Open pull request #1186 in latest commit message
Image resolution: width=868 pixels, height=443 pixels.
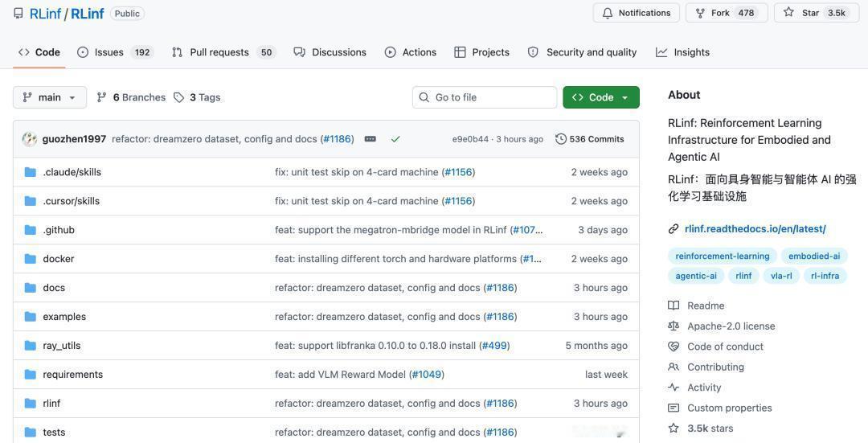click(x=337, y=139)
